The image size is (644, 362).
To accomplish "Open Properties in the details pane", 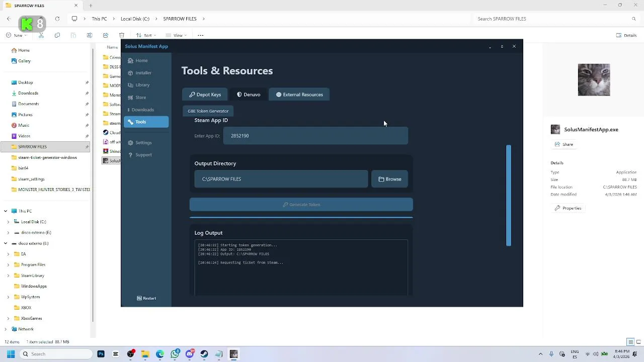I will pos(568,208).
